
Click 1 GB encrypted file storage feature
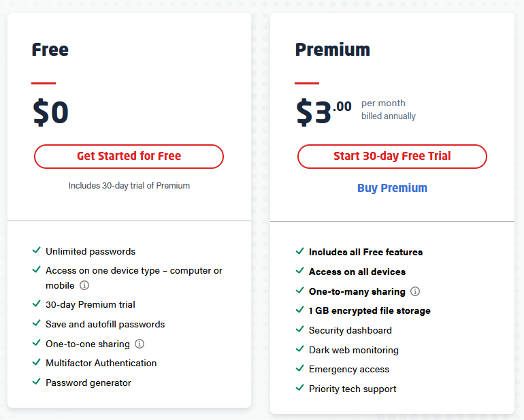[370, 310]
